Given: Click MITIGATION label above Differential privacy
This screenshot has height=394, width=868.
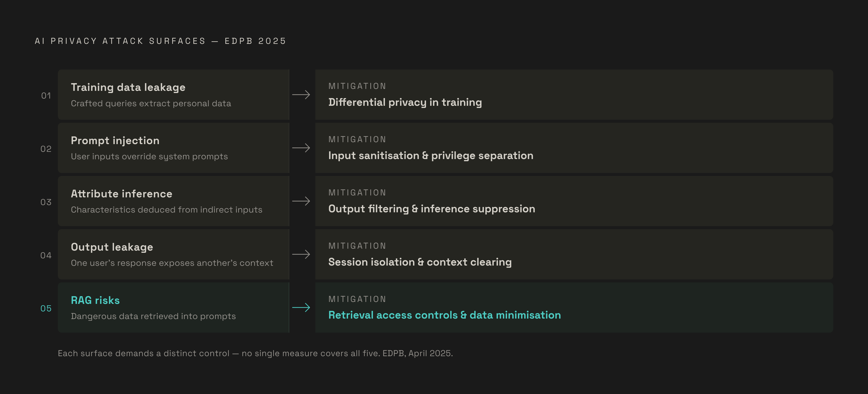Looking at the screenshot, I should pyautogui.click(x=357, y=86).
